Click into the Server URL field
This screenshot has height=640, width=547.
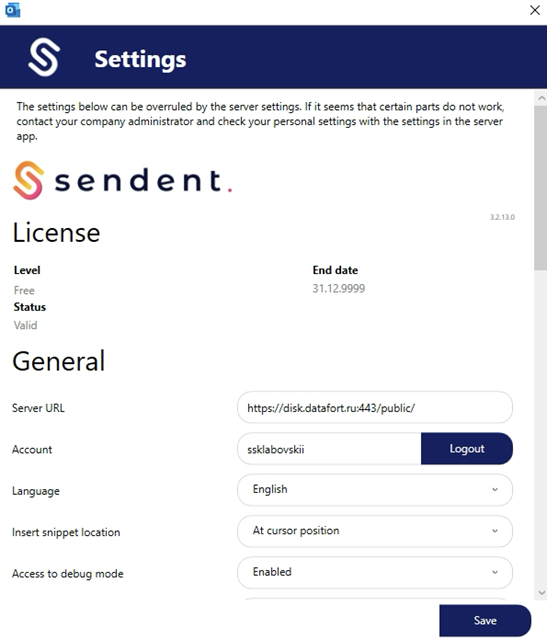tap(375, 407)
